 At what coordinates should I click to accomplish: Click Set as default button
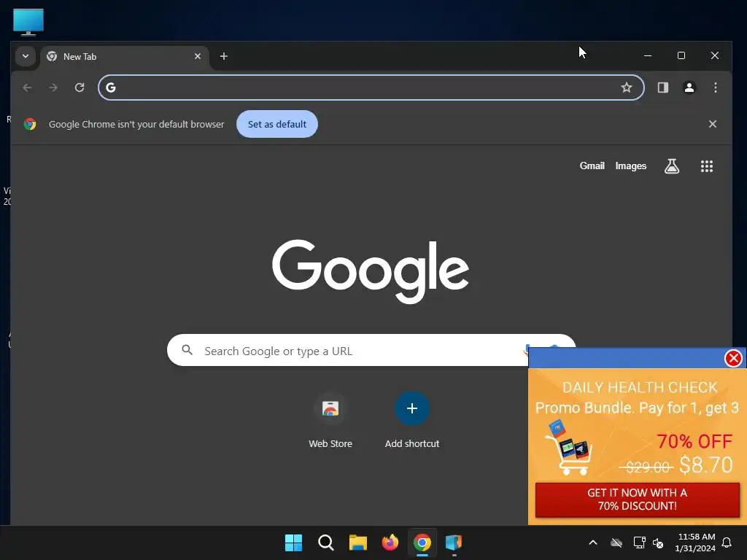click(x=276, y=124)
